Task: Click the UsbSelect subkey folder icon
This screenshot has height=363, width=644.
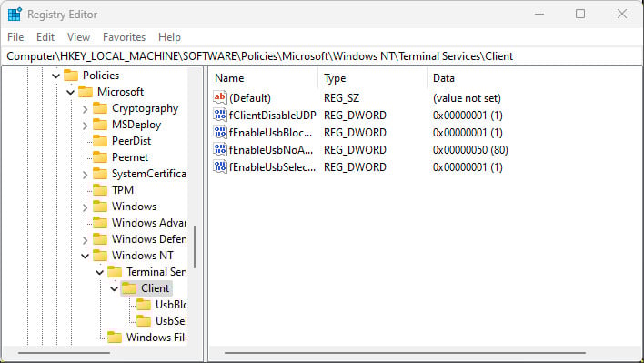Action: click(144, 321)
